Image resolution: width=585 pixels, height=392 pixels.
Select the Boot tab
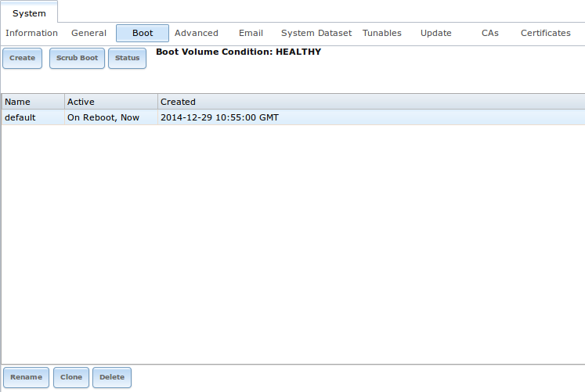click(143, 33)
